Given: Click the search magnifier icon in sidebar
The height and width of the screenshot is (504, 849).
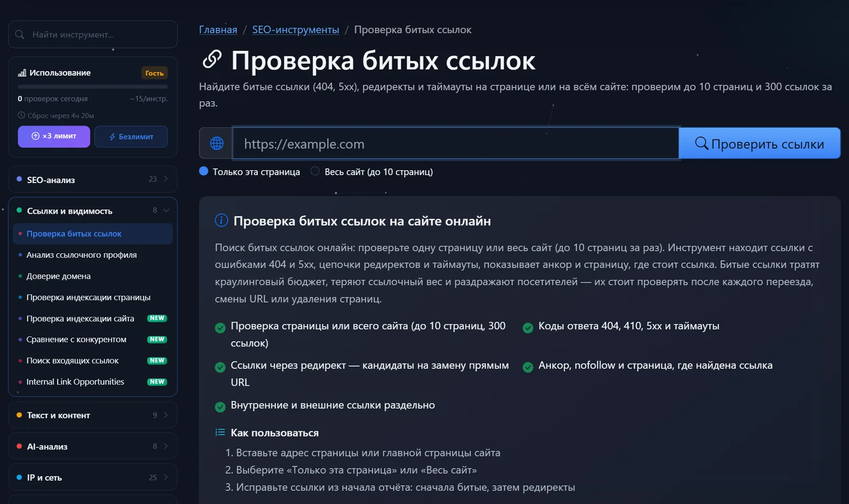Looking at the screenshot, I should tap(20, 34).
